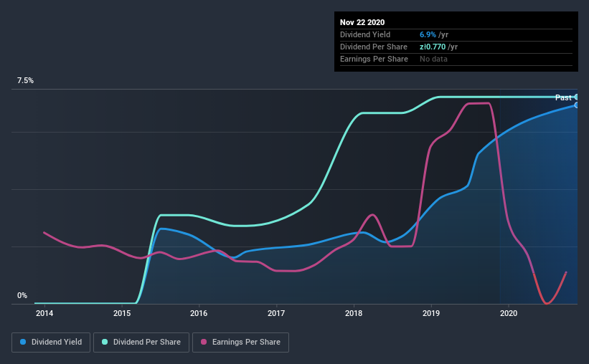Click the 7.5% y-axis label
The image size is (589, 364).
[x=25, y=81]
